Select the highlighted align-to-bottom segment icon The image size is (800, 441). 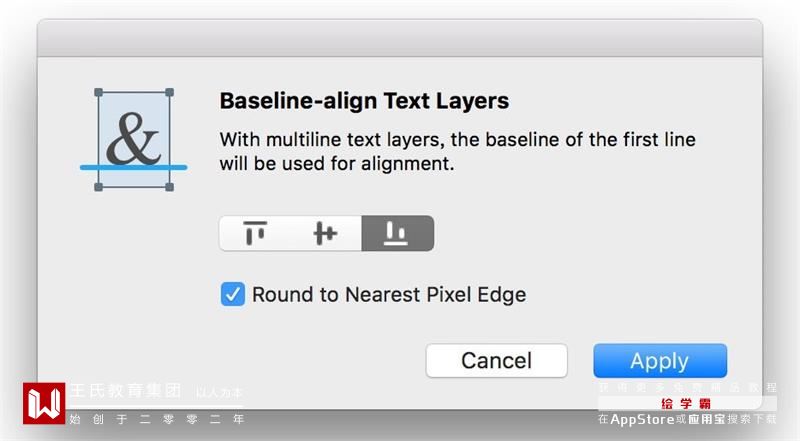397,234
